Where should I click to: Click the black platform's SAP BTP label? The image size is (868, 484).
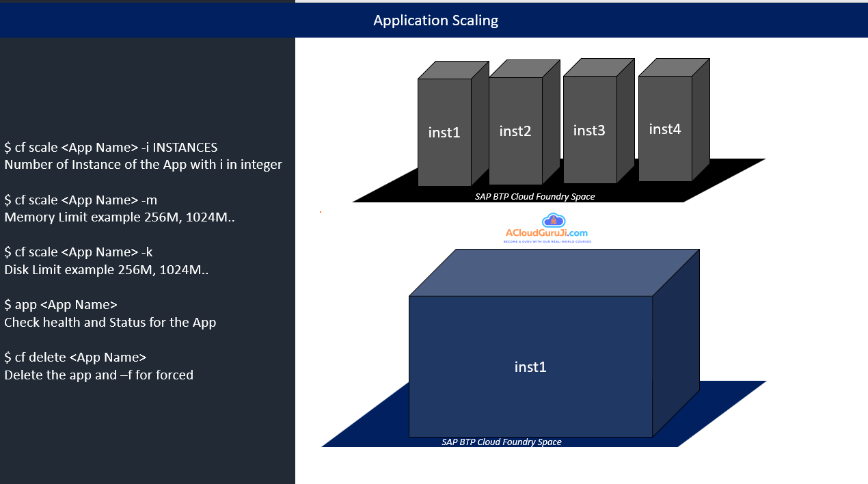coord(534,197)
